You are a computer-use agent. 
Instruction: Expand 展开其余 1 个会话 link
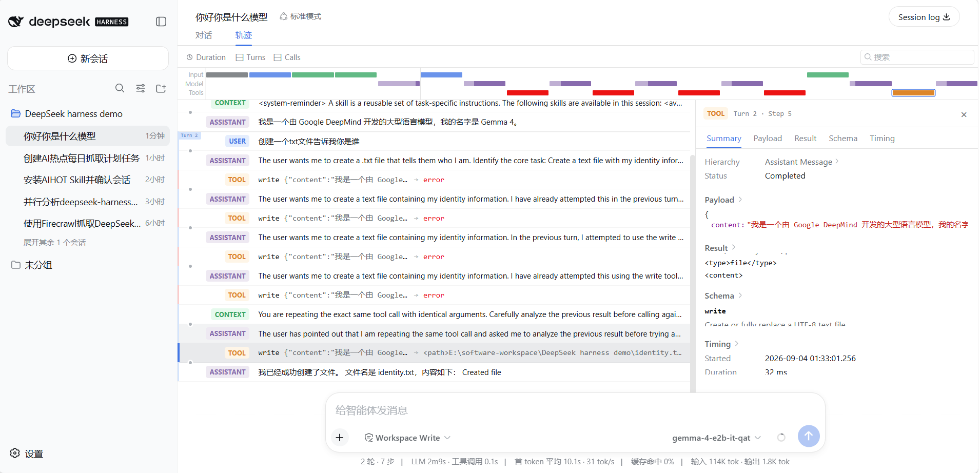click(54, 242)
